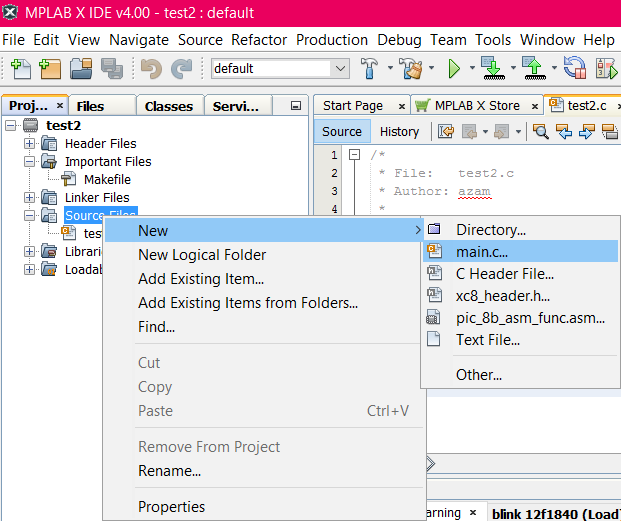The image size is (621, 521).
Task: Choose main.c... from the New submenu
Action: point(520,251)
